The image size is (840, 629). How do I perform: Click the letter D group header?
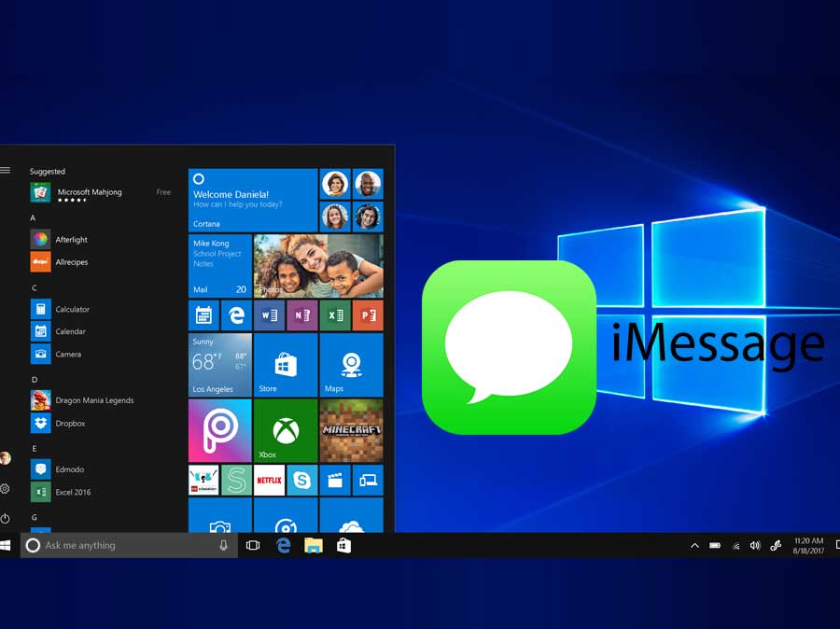click(35, 380)
